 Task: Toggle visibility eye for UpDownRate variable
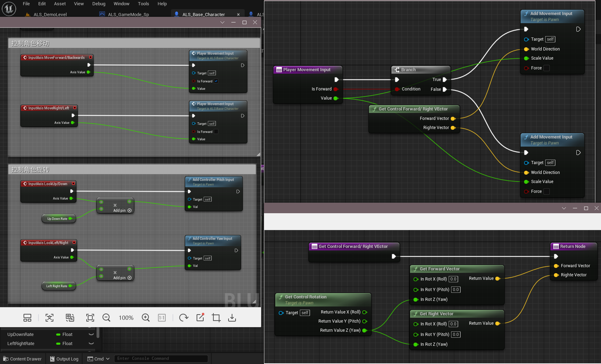91,335
